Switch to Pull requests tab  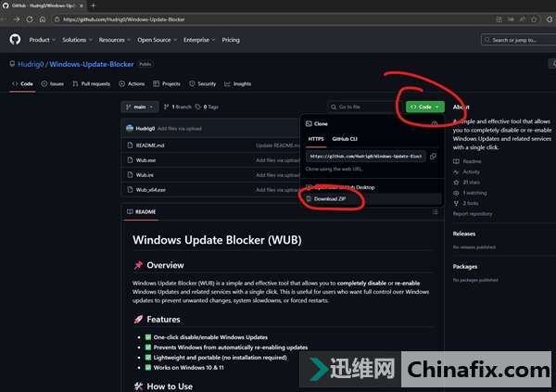[91, 83]
